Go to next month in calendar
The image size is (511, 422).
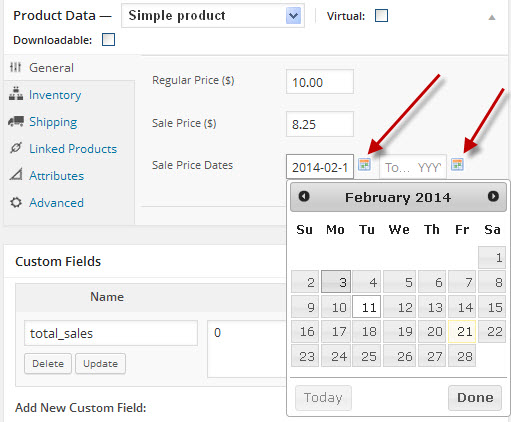[x=493, y=196]
